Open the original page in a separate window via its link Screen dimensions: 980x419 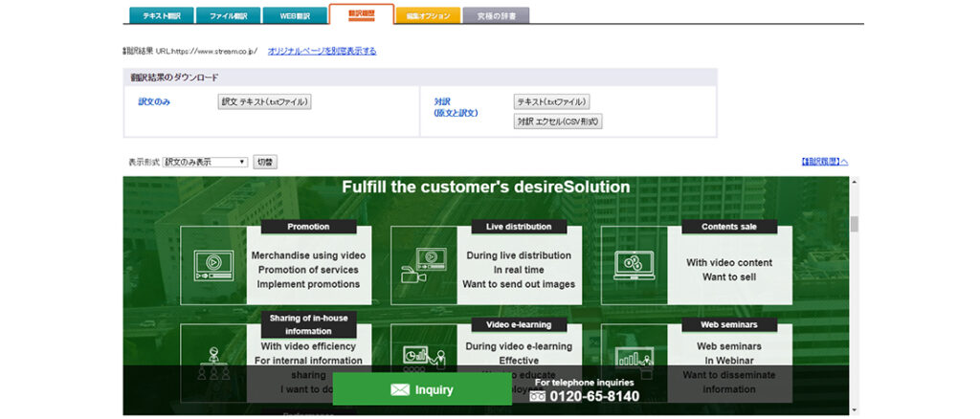[322, 52]
